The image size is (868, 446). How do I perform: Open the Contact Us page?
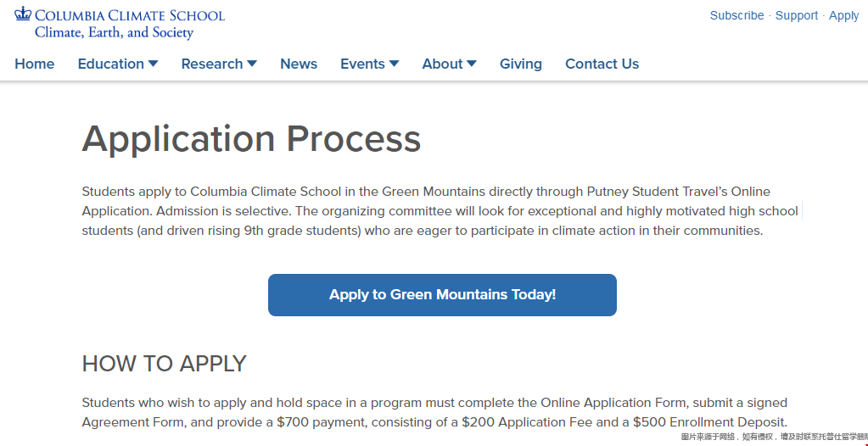click(x=602, y=64)
